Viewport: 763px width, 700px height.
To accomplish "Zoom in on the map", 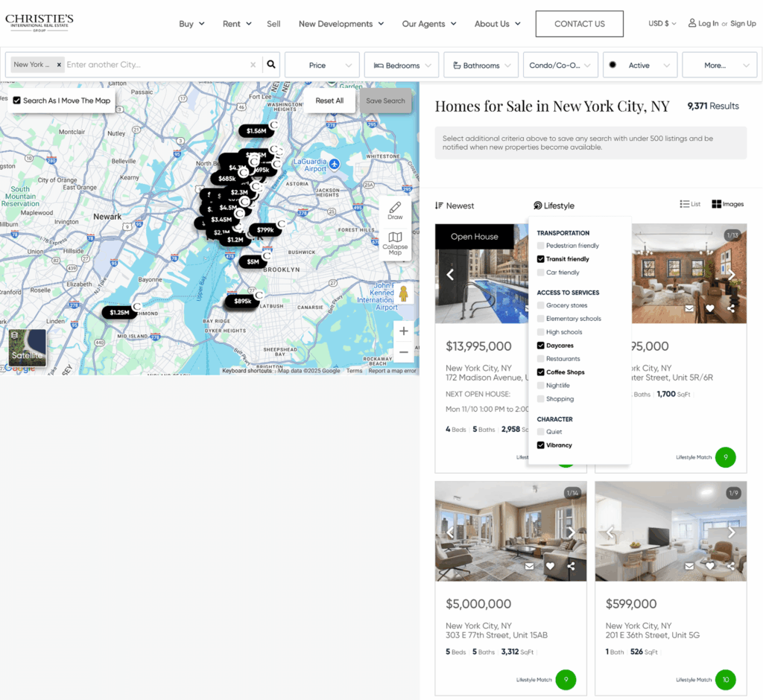I will pyautogui.click(x=403, y=331).
